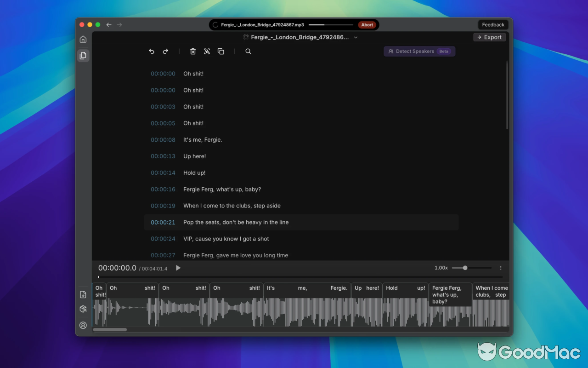Run Detect Speakers beta feature
Viewport: 588px width, 368px height.
coord(419,51)
